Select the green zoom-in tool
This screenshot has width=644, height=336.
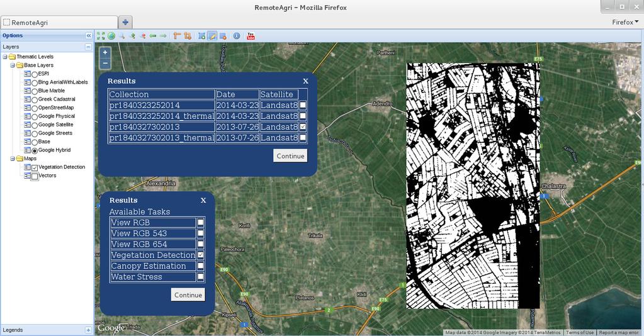[132, 36]
